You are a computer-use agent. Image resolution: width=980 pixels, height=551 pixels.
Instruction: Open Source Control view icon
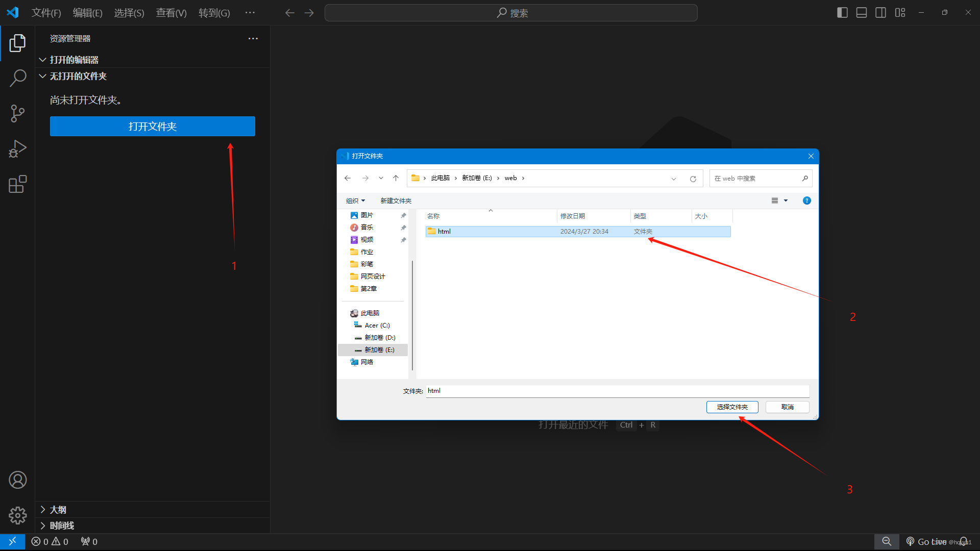click(x=18, y=113)
